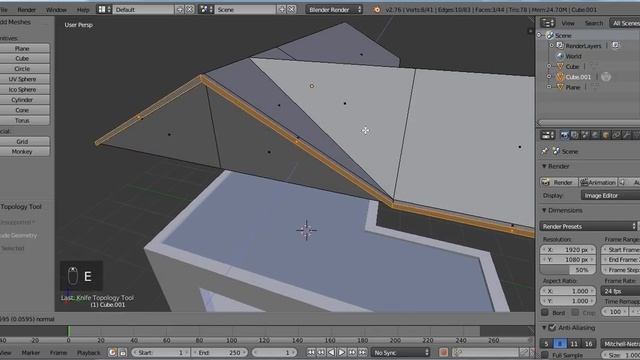Click the material sphere icon beside Cube.001

(x=606, y=77)
